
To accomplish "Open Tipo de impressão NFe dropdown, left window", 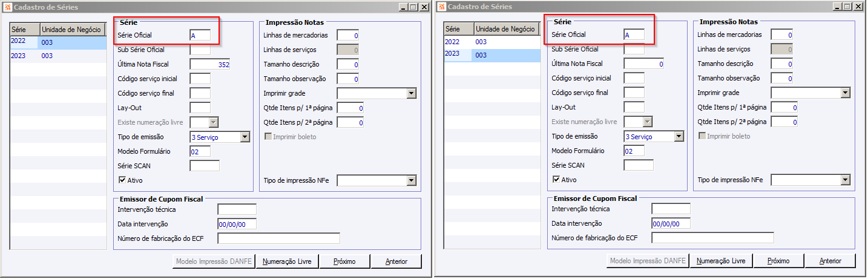I will tap(411, 180).
